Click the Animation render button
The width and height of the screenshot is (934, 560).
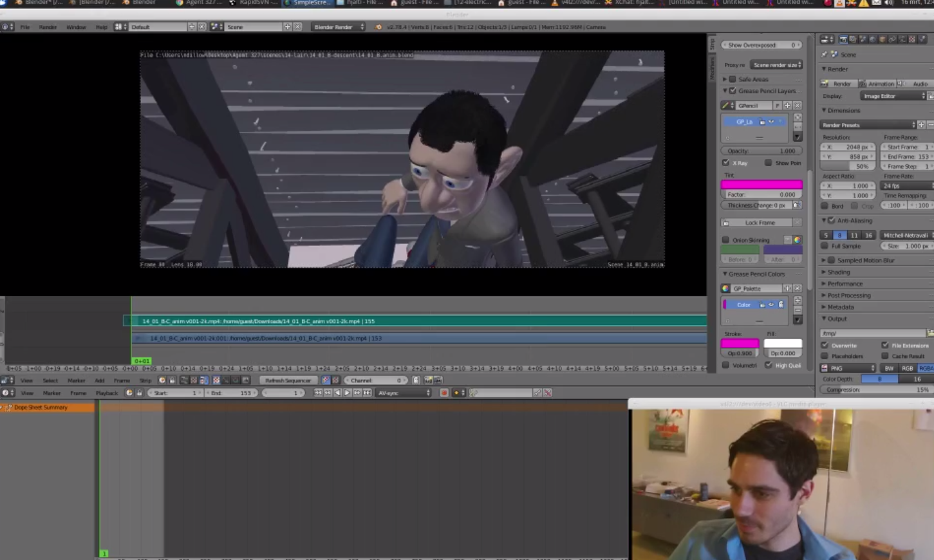click(x=877, y=84)
